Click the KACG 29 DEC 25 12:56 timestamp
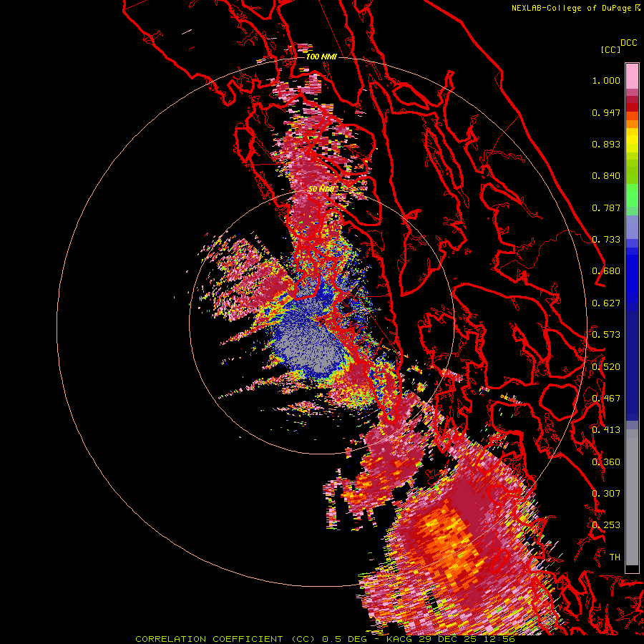 click(451, 639)
